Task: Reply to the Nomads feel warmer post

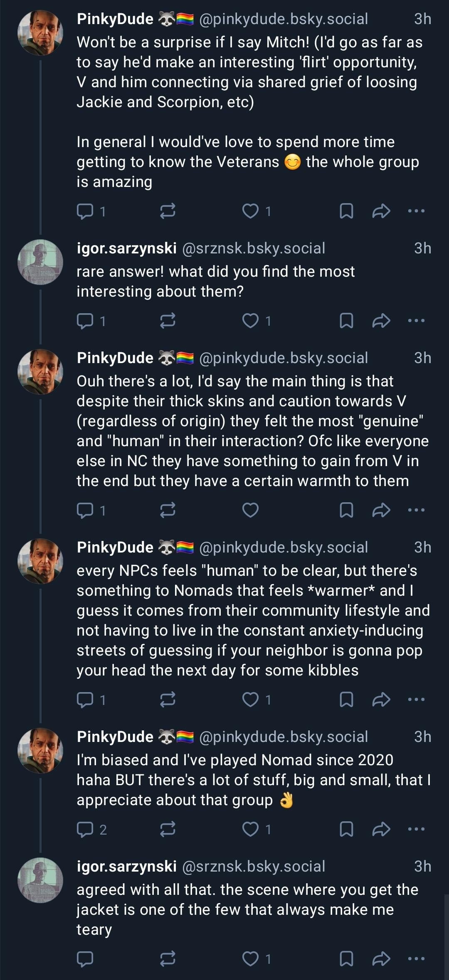Action: tap(85, 700)
